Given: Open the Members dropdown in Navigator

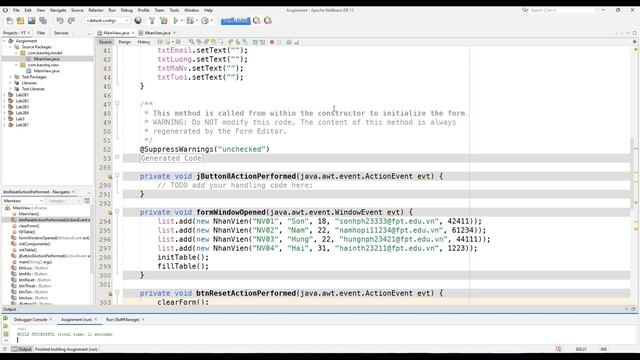Looking at the screenshot, I should [23, 201].
